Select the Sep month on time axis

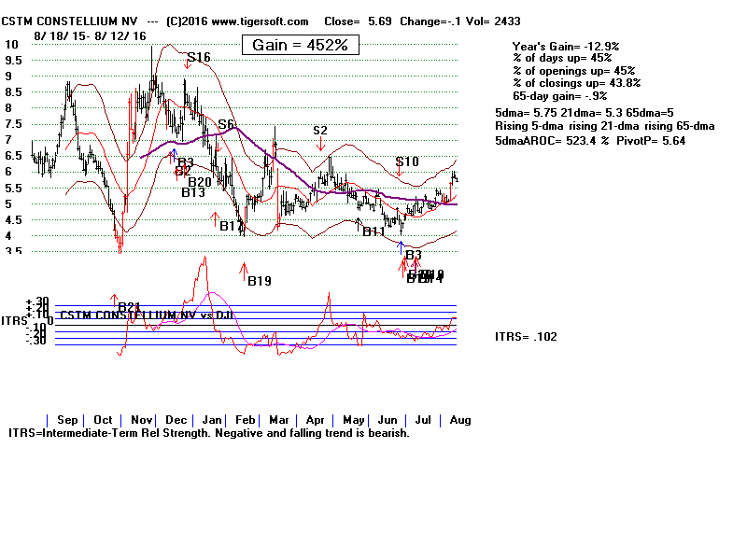pos(67,421)
